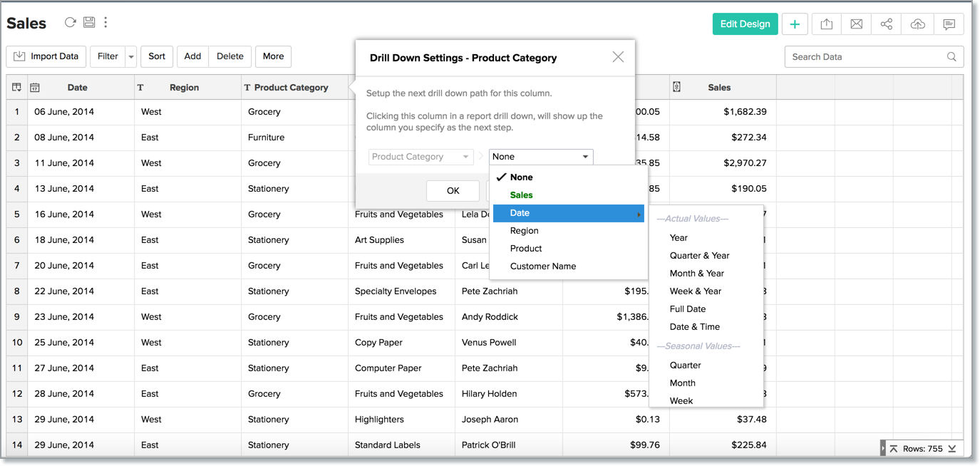
Task: Click the cloud upload publish icon
Action: (x=918, y=24)
